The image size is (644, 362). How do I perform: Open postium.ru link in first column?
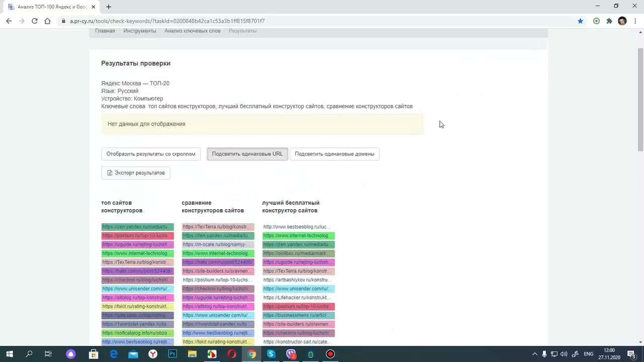tap(137, 236)
